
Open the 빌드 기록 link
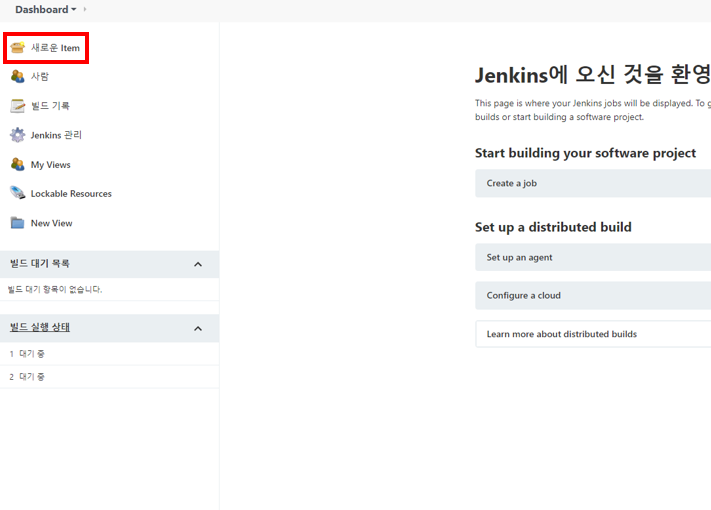pos(50,106)
